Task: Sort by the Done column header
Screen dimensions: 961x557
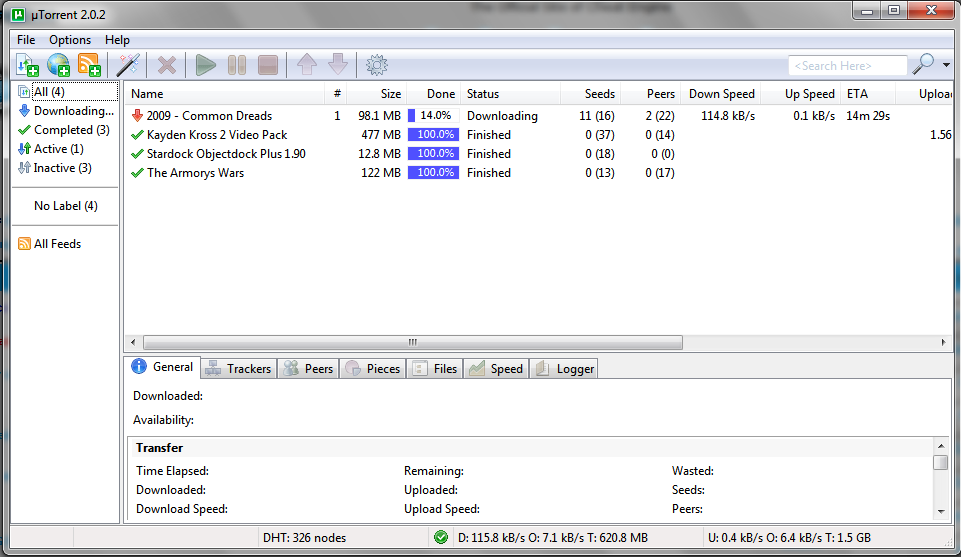Action: click(x=433, y=94)
